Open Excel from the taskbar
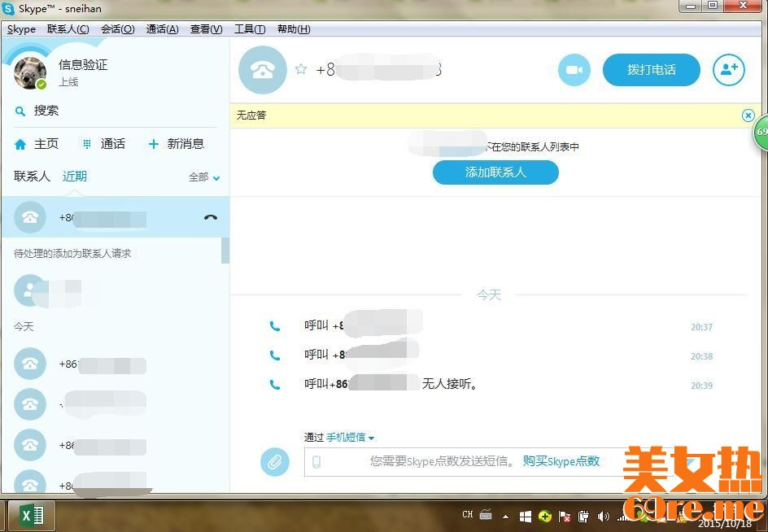Viewport: 768px width, 532px height. 31,516
